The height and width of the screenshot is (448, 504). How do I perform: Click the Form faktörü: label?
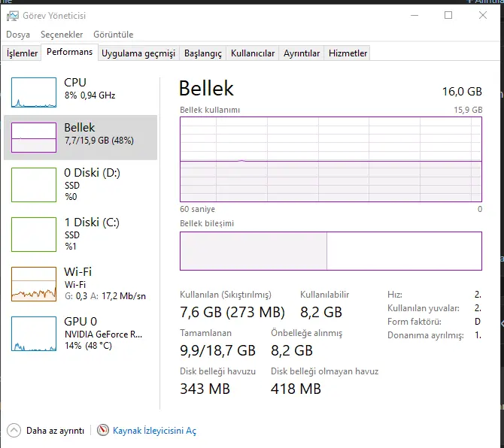point(414,322)
